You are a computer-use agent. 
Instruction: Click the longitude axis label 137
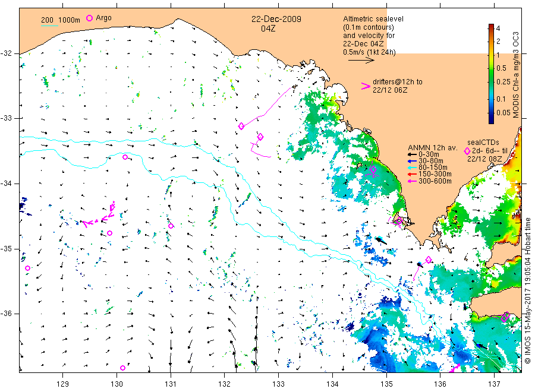494,384
